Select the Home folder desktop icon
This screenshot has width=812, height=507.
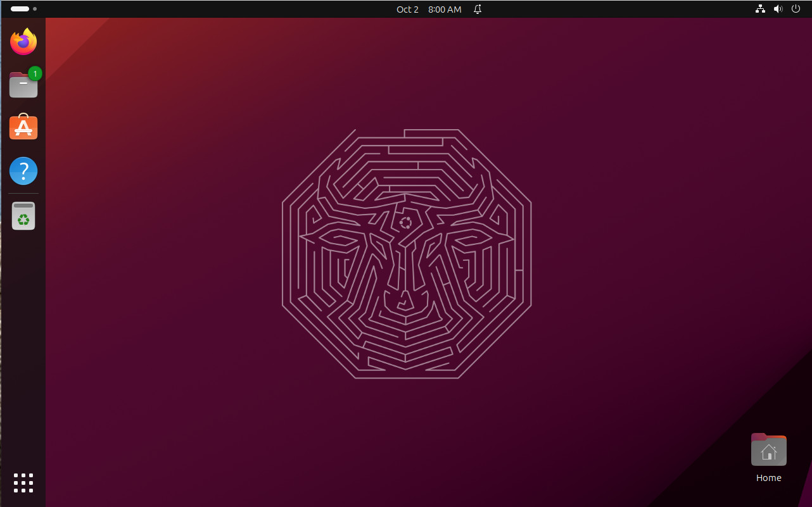[768, 450]
